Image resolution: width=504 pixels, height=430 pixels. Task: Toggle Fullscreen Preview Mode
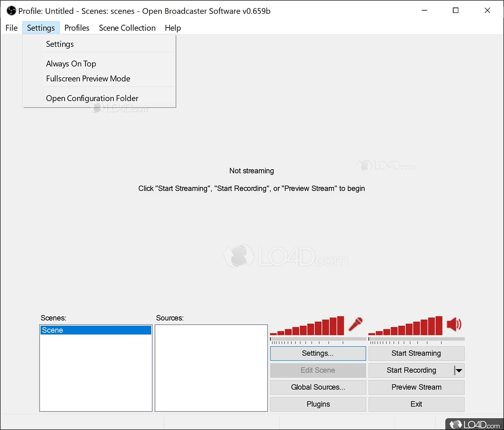pyautogui.click(x=99, y=79)
